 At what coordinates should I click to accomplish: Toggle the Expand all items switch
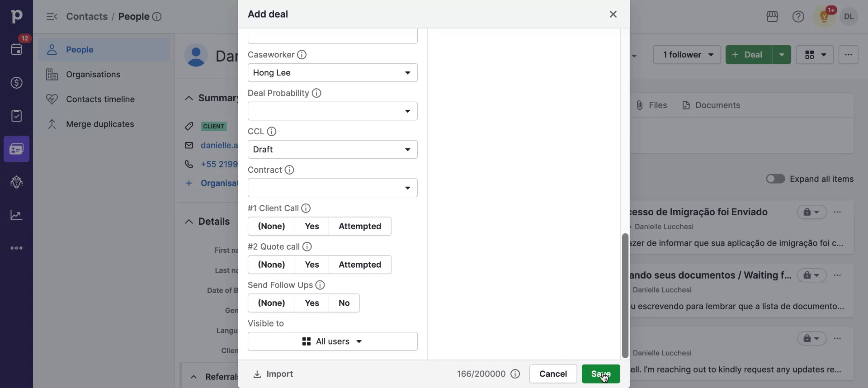[x=775, y=179]
